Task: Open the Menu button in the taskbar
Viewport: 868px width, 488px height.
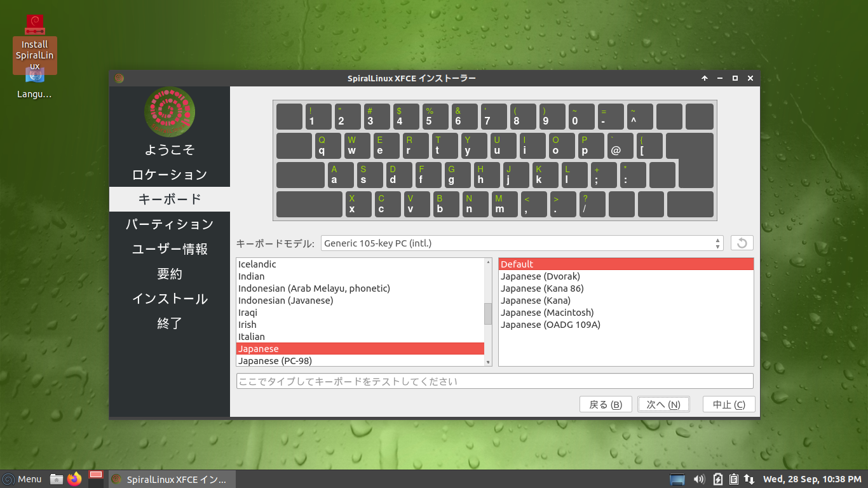Action: point(22,479)
